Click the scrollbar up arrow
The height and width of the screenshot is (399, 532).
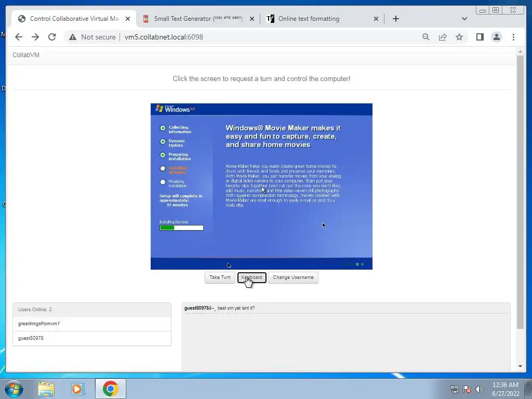click(x=520, y=51)
